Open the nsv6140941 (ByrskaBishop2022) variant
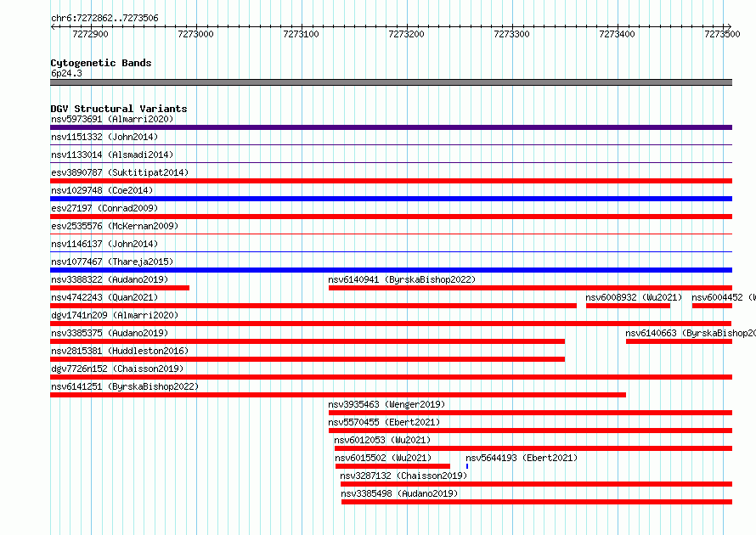The height and width of the screenshot is (535, 756). click(402, 279)
